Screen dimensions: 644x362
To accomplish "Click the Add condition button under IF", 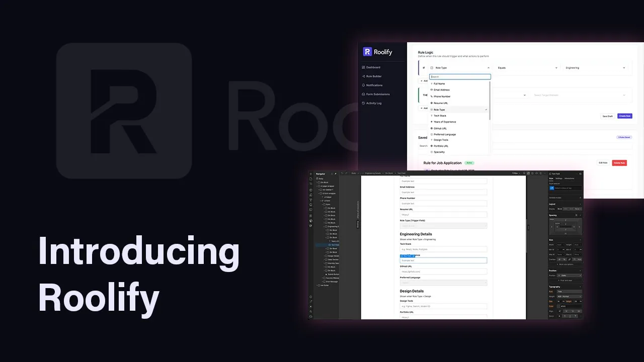I will [424, 81].
